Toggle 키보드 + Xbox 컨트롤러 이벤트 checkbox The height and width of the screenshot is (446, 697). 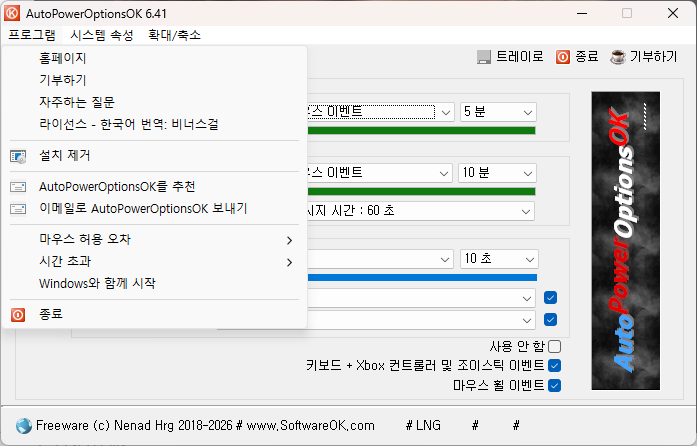pos(554,366)
